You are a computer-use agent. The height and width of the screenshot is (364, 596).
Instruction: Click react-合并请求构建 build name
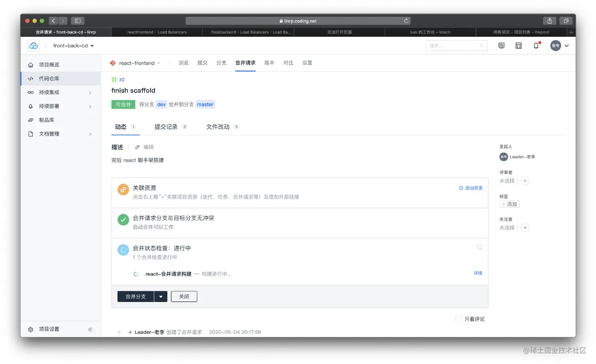(168, 274)
